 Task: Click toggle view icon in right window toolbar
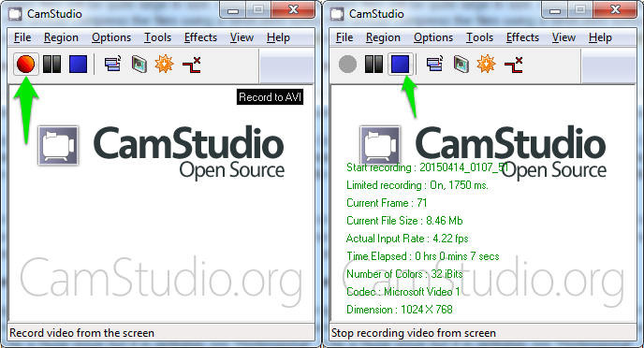[435, 65]
